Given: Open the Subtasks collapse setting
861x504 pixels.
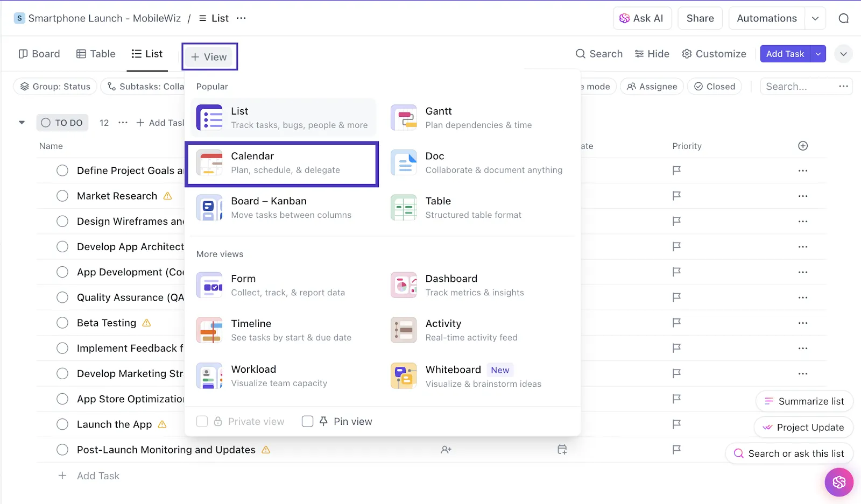Looking at the screenshot, I should (144, 87).
